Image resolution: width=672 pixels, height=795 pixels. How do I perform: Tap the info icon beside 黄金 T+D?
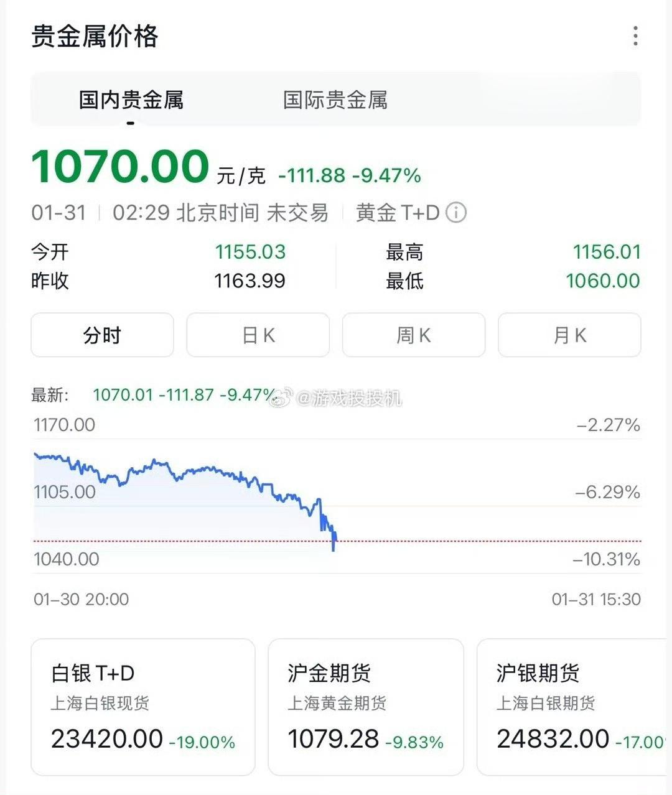tap(456, 213)
